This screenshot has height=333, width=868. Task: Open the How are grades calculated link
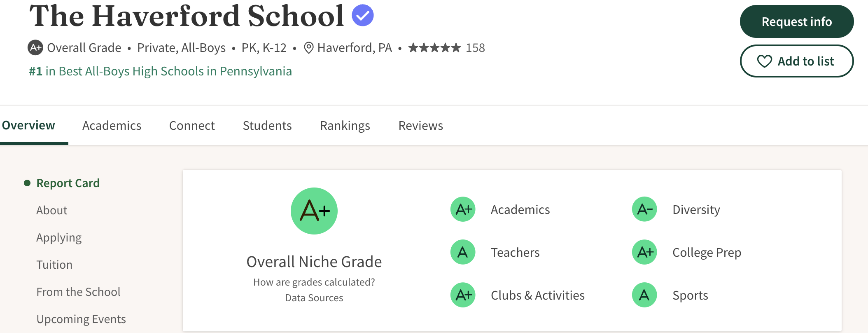[x=314, y=282]
